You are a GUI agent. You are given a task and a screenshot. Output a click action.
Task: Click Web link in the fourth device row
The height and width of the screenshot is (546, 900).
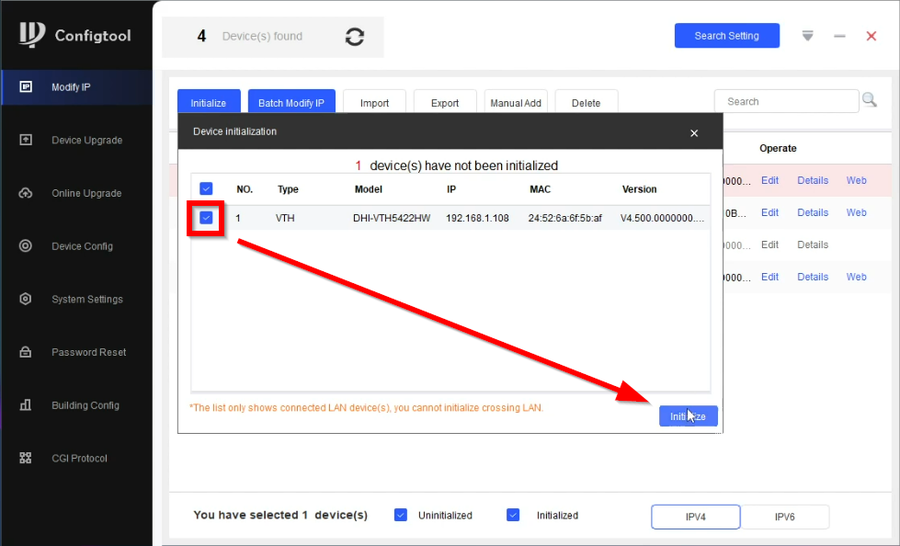[856, 277]
